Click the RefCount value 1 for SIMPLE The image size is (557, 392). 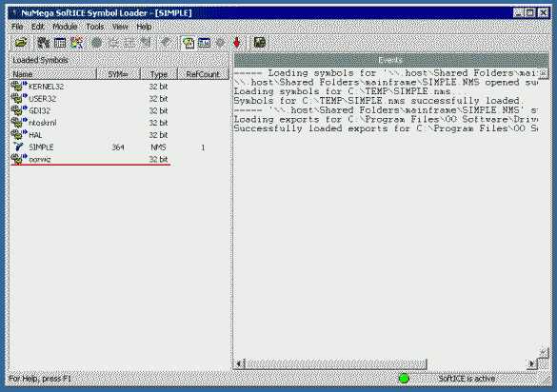click(203, 147)
